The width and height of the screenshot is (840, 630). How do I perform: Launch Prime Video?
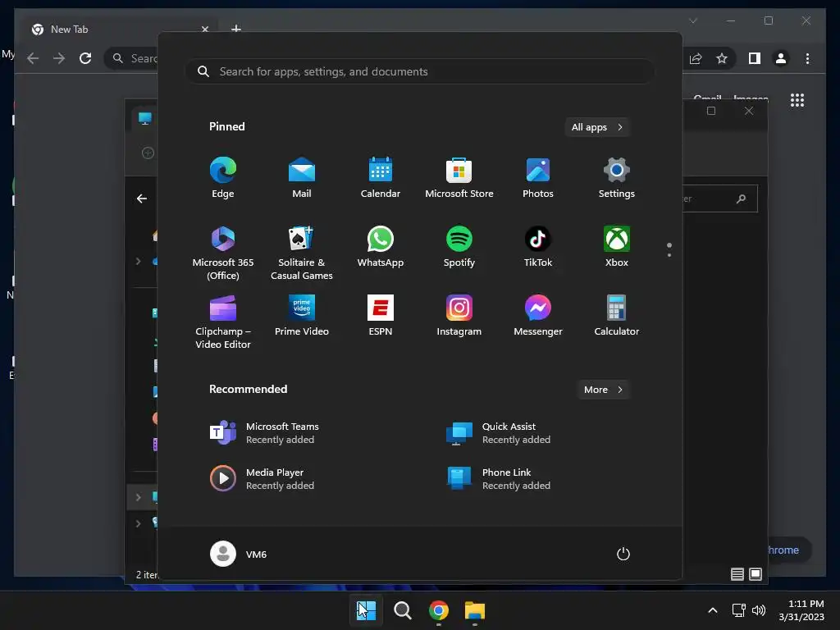pos(302,316)
